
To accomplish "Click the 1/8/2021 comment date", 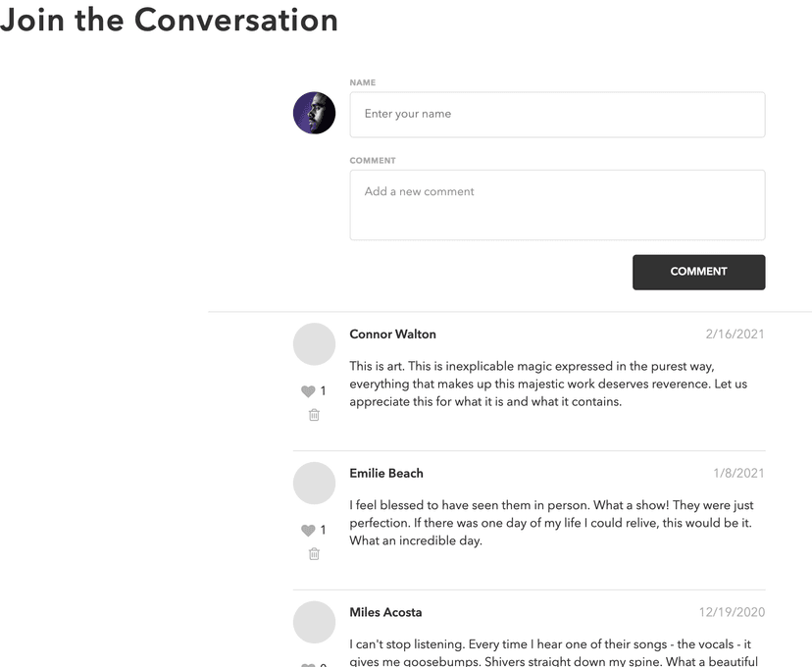I will pyautogui.click(x=738, y=474).
